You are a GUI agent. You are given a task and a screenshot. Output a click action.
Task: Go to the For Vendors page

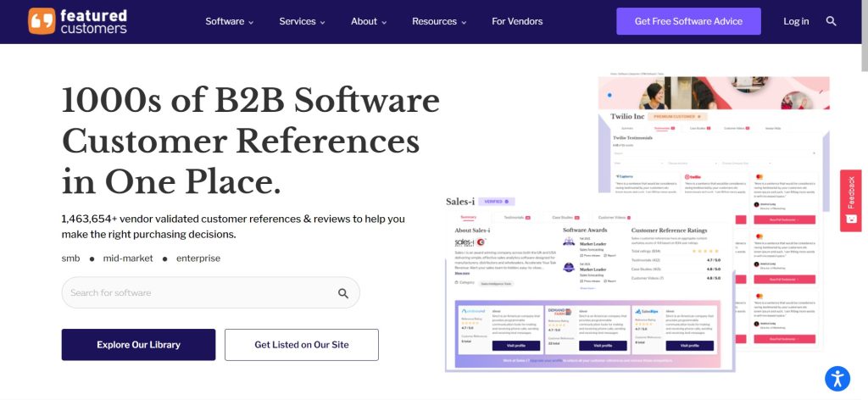(x=517, y=21)
